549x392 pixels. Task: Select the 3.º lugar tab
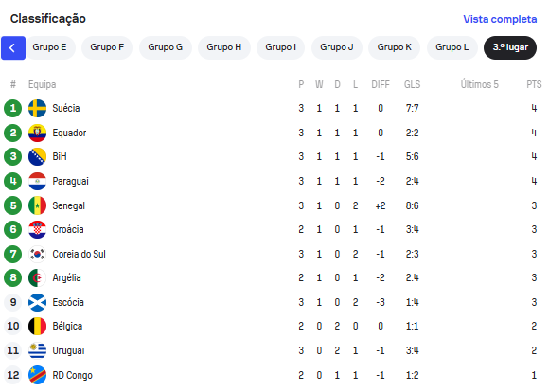510,47
